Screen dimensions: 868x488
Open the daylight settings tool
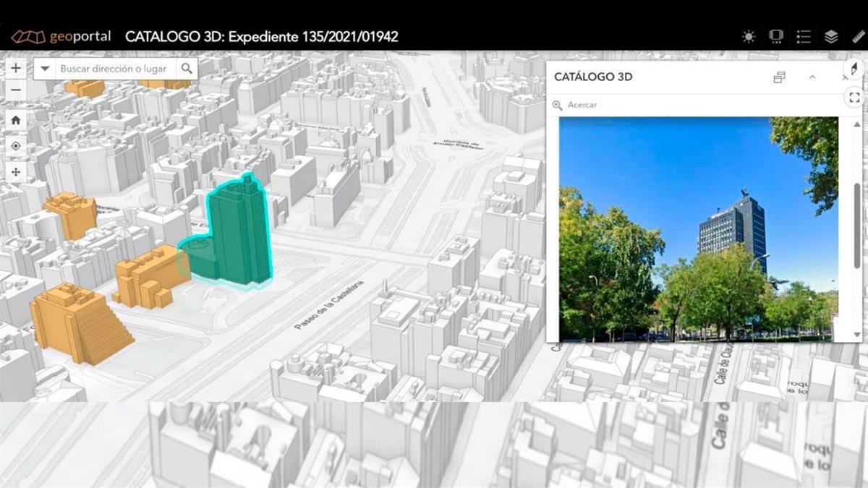[748, 36]
